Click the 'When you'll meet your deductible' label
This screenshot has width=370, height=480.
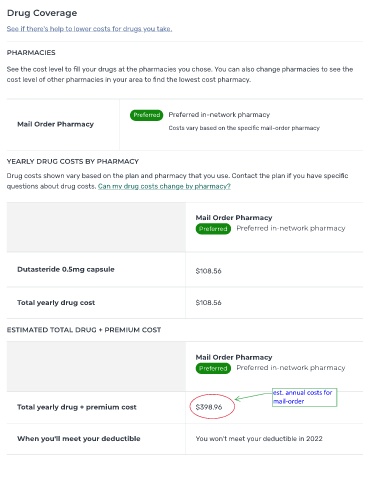(x=79, y=439)
